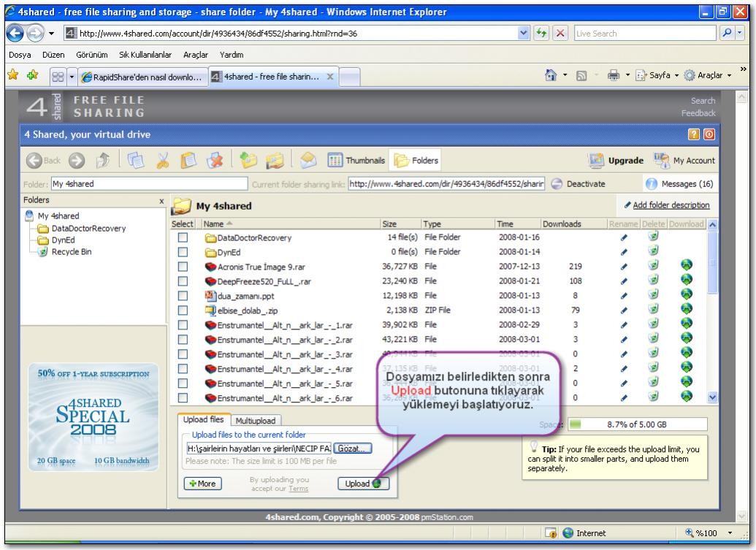Tick the checkbox for elbise_dolab_.zip
Image resolution: width=756 pixels, height=550 pixels.
click(x=183, y=309)
